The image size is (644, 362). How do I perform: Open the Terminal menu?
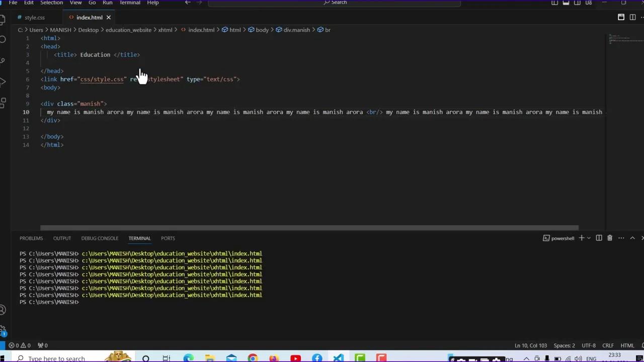point(130,3)
